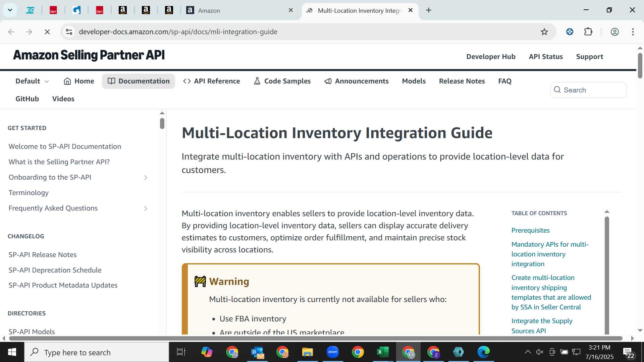Close the Multi-Location Inventory tab
The image size is (644, 362).
coord(411,10)
